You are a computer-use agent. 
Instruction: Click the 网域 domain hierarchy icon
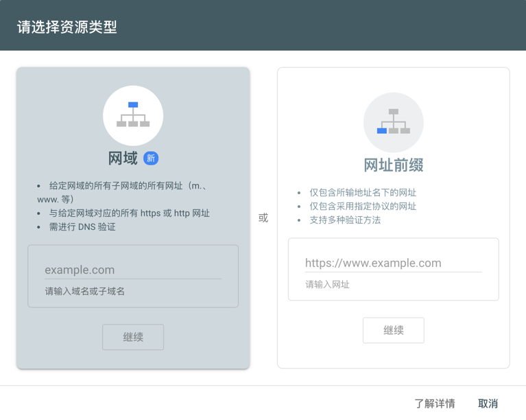tap(133, 116)
